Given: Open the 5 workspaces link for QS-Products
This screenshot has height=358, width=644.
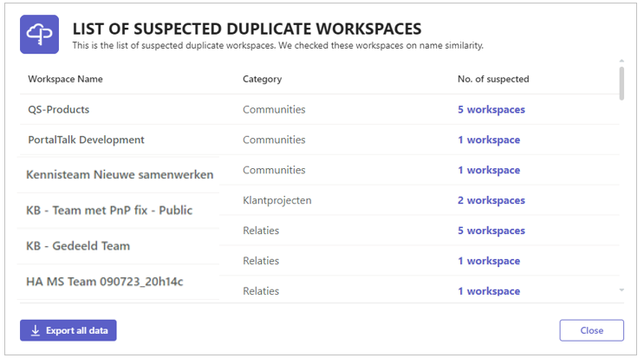Looking at the screenshot, I should pos(491,109).
